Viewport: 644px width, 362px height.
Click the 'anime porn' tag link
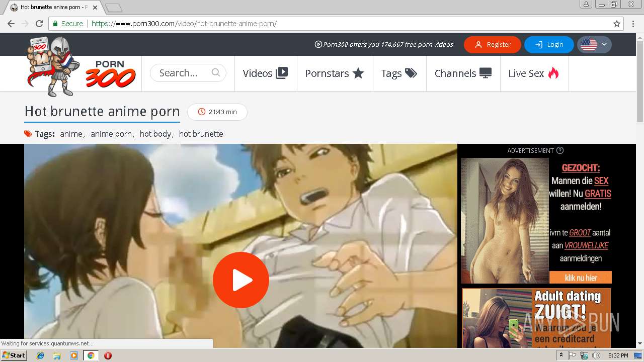(x=111, y=134)
